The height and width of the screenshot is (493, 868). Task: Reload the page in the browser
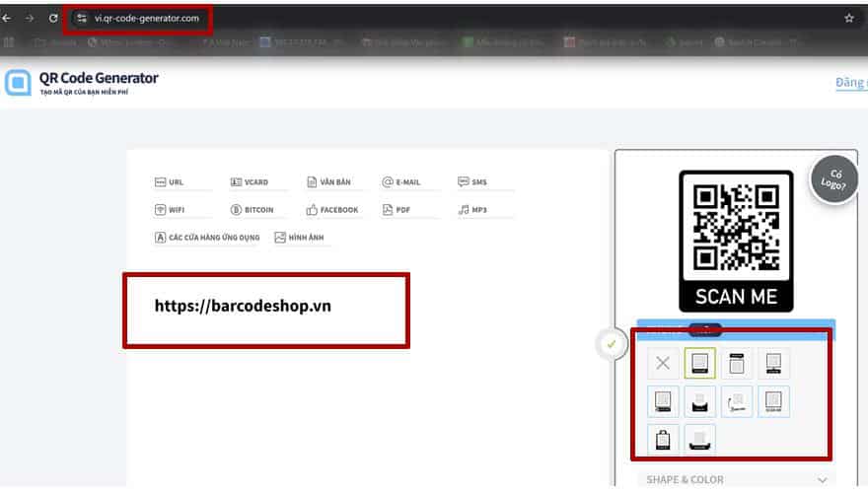click(53, 18)
